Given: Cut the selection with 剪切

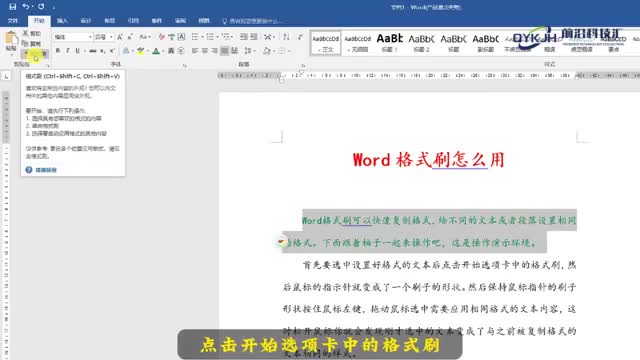Looking at the screenshot, I should click(x=32, y=33).
